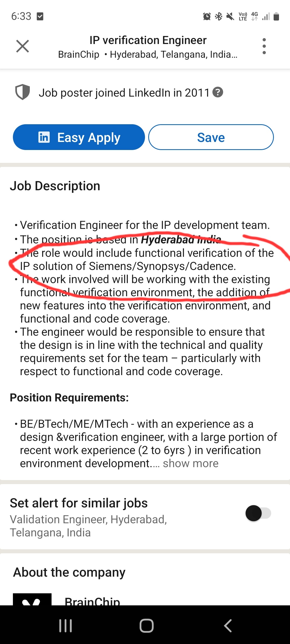Tap the Job Description heading
The width and height of the screenshot is (290, 644).
click(x=55, y=186)
